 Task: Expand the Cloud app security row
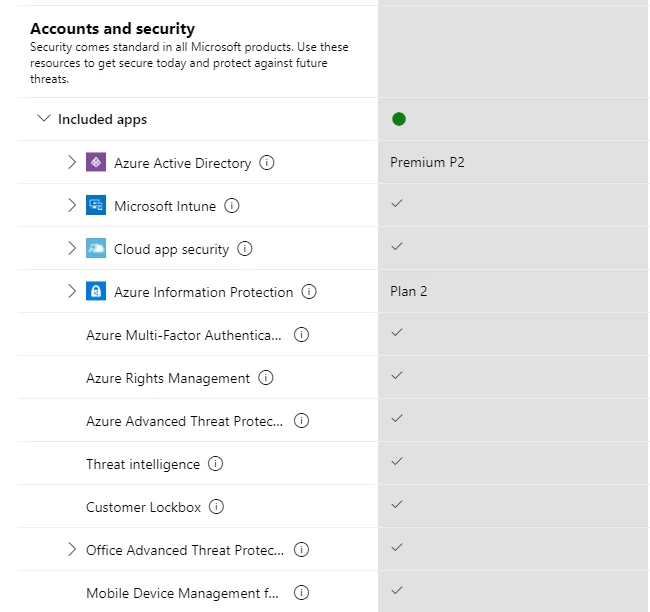(72, 248)
